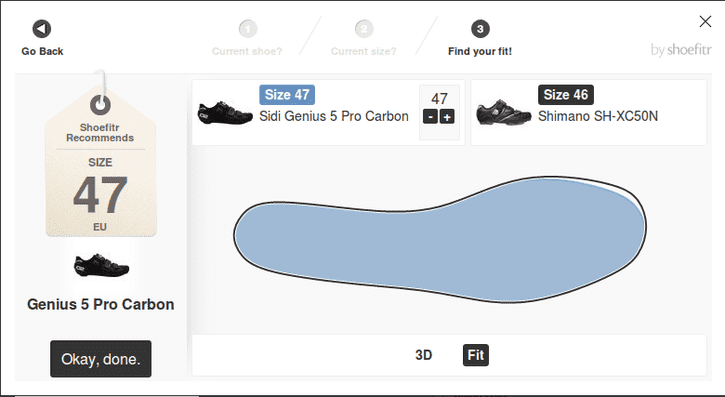725x397 pixels.
Task: Go to step 2 Current size
Action: pyautogui.click(x=364, y=29)
